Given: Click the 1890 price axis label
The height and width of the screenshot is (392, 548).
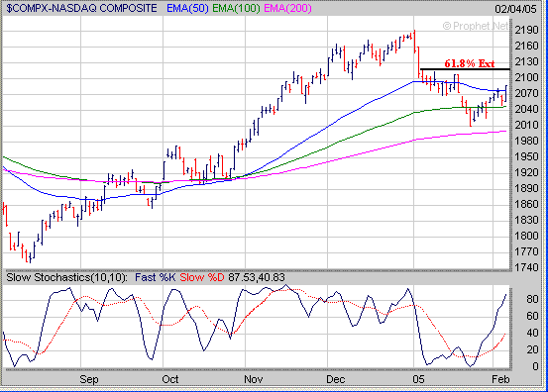Looking at the screenshot, I should [526, 188].
